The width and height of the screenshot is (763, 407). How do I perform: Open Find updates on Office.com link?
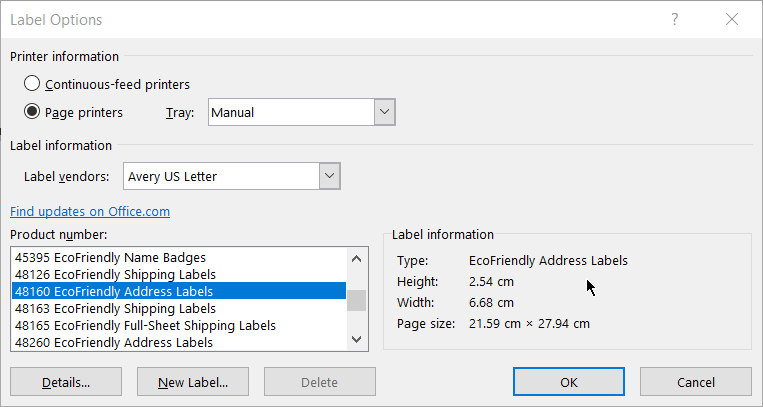tap(90, 211)
